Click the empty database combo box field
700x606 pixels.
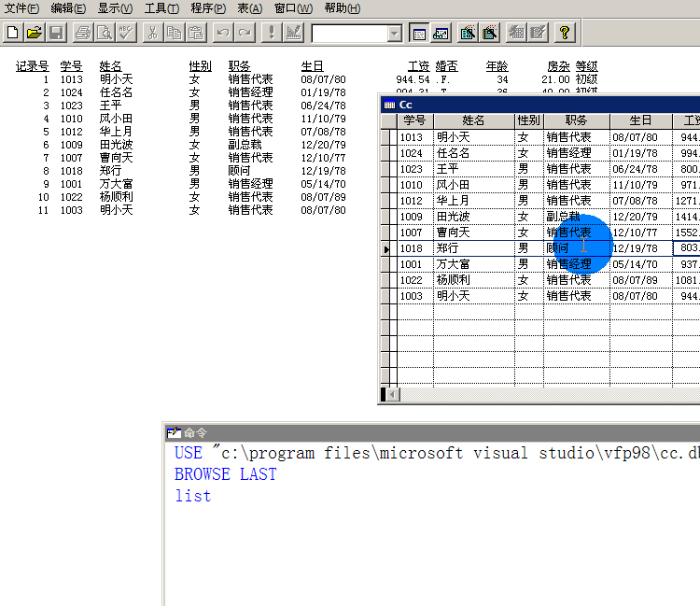pyautogui.click(x=350, y=34)
